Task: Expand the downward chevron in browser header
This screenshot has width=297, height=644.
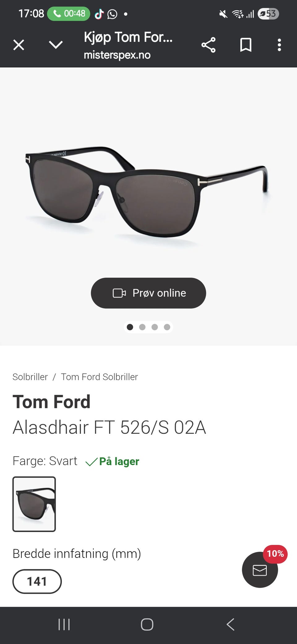Action: (56, 45)
